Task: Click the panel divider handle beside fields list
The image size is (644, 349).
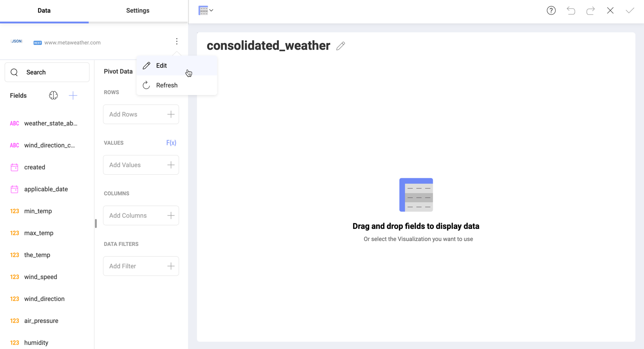Action: (x=96, y=224)
